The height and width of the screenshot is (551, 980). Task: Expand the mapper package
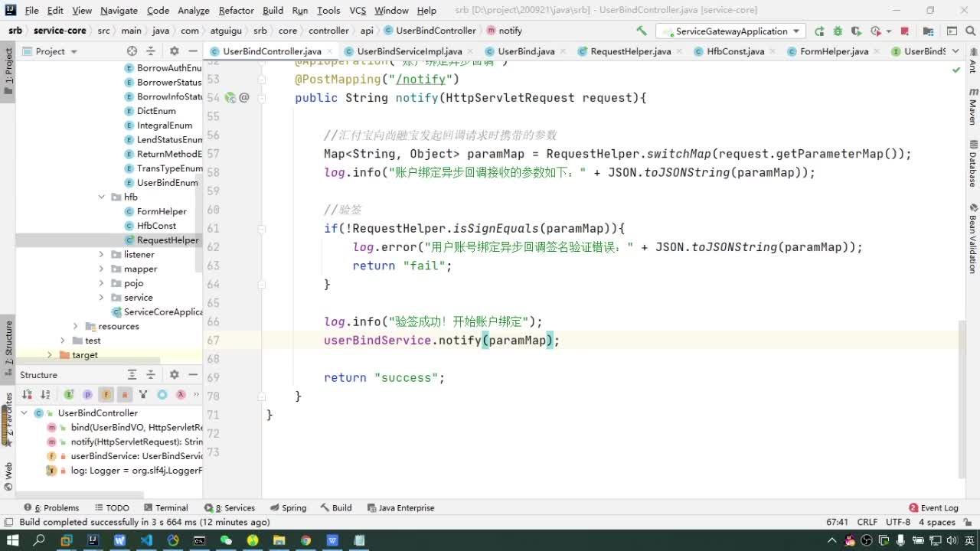tap(102, 269)
